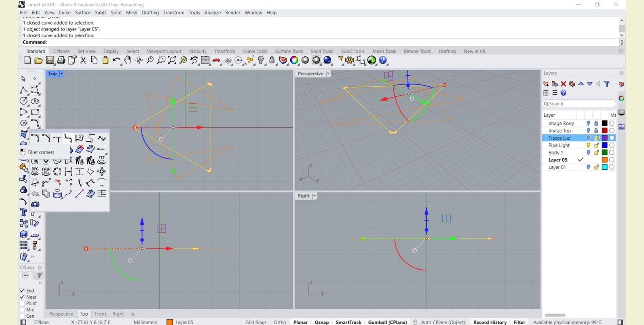The height and width of the screenshot is (325, 644).
Task: Change the blue color swatch of Pipe Light
Action: click(x=604, y=145)
